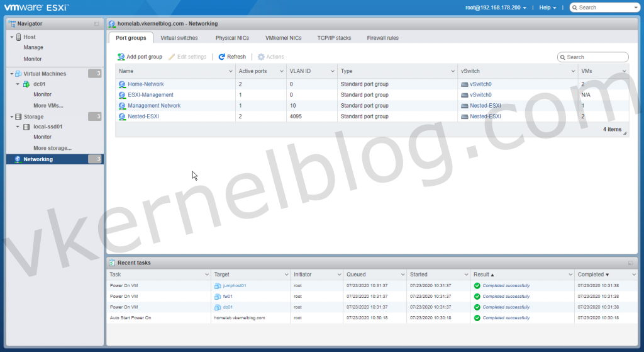Click the Home-Network port group icon

(122, 84)
